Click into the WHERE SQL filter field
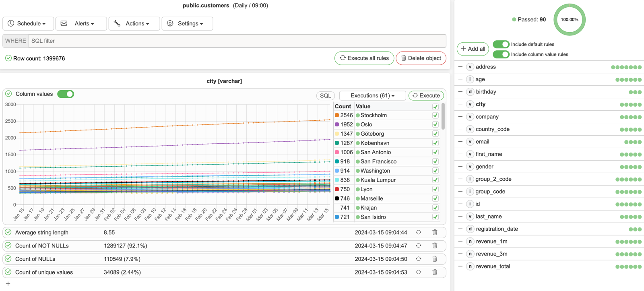Image resolution: width=644 pixels, height=291 pixels. pos(237,41)
